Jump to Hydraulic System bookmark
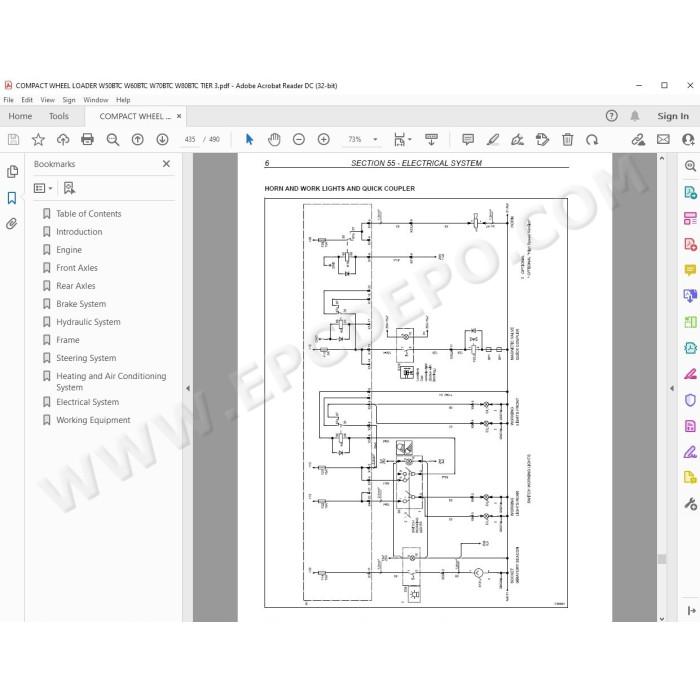 pos(88,322)
